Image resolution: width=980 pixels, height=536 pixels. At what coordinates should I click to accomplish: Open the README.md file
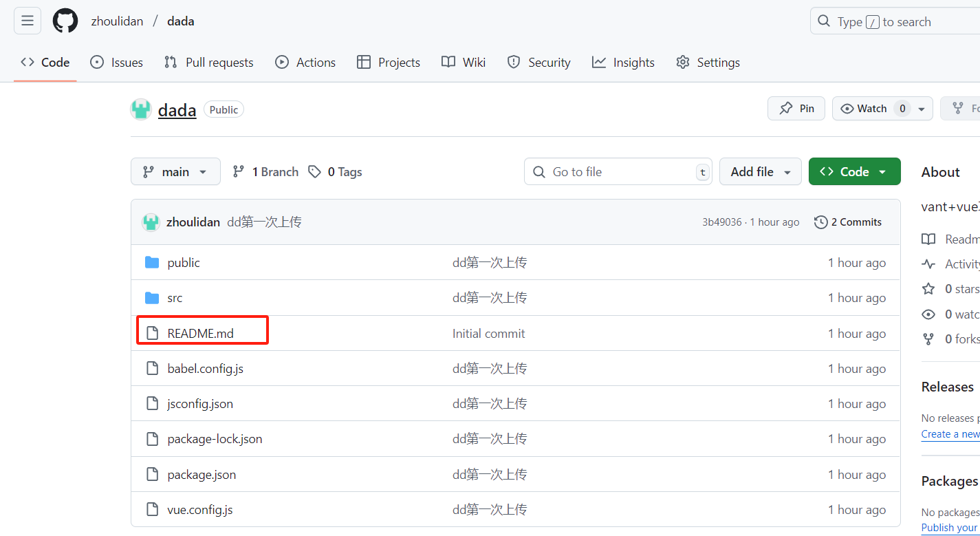pos(200,334)
